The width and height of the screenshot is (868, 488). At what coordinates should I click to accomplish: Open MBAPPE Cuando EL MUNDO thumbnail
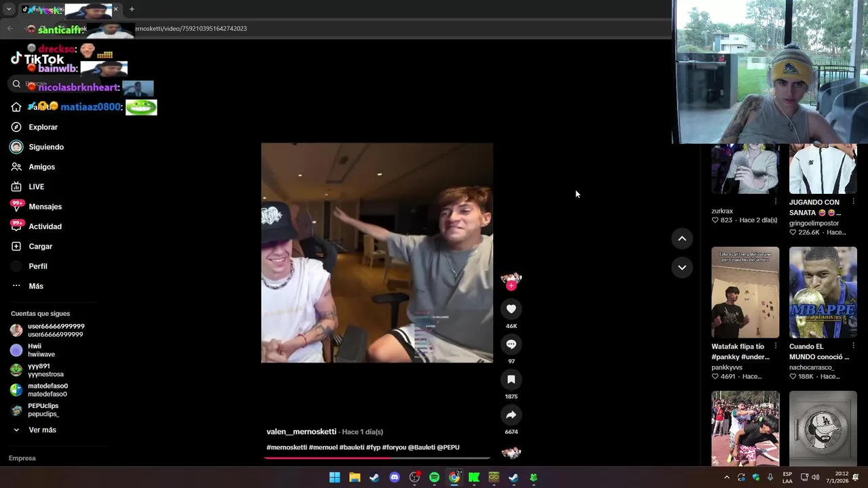coord(823,292)
